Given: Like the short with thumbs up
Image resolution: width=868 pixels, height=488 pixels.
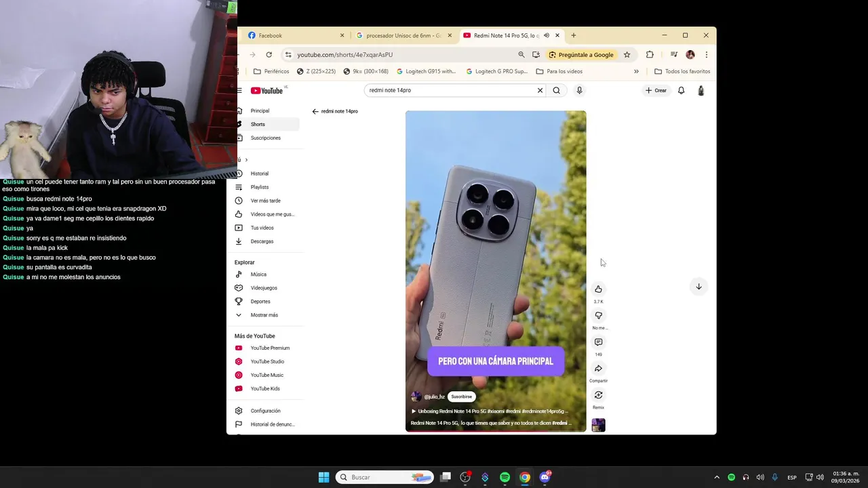Looking at the screenshot, I should (x=598, y=289).
